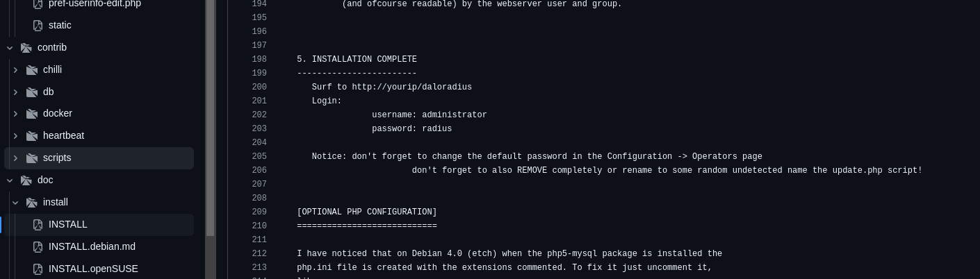Click line number 209
The width and height of the screenshot is (980, 279).
pos(259,212)
